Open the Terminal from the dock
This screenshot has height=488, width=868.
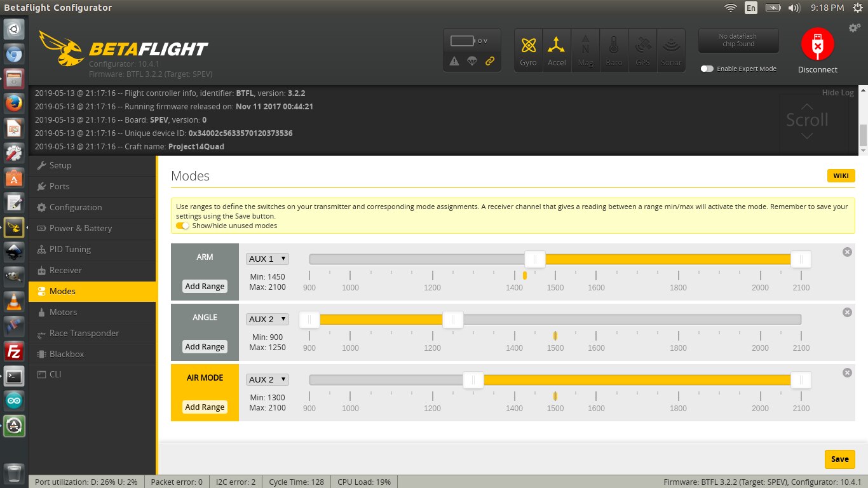click(x=14, y=376)
